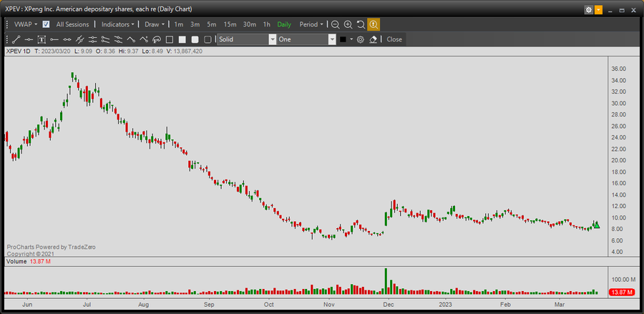Enable the Daily timeframe
The height and width of the screenshot is (314, 644).
pos(284,24)
